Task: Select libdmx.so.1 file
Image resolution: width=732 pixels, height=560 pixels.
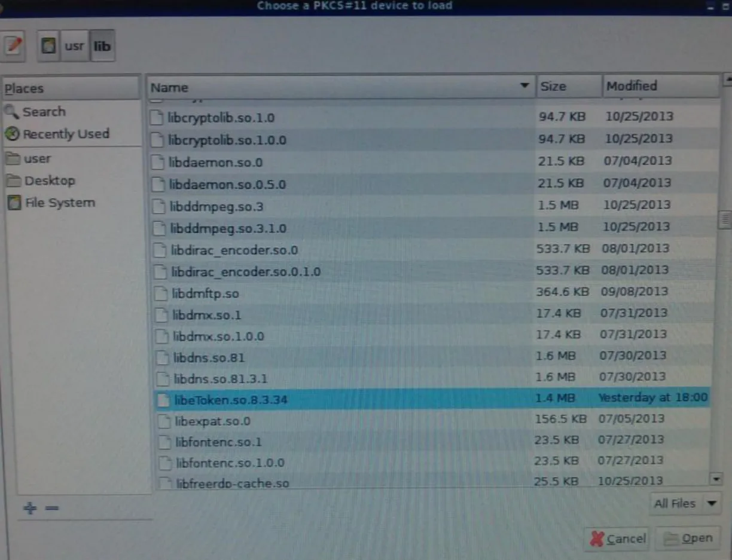Action: click(432, 314)
